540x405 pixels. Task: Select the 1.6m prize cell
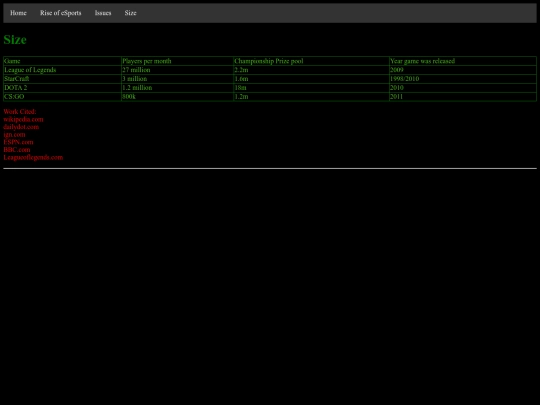click(x=311, y=79)
